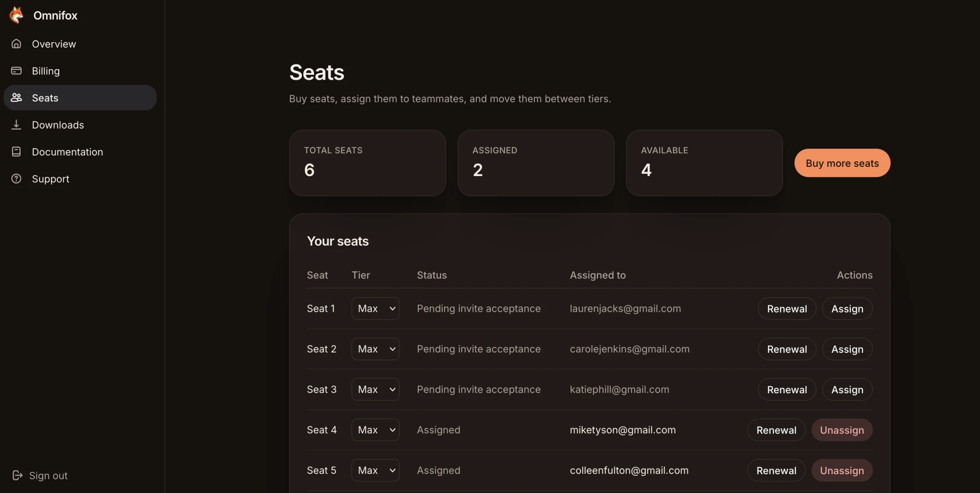
Task: Click the Assigned to column header
Action: tap(598, 275)
